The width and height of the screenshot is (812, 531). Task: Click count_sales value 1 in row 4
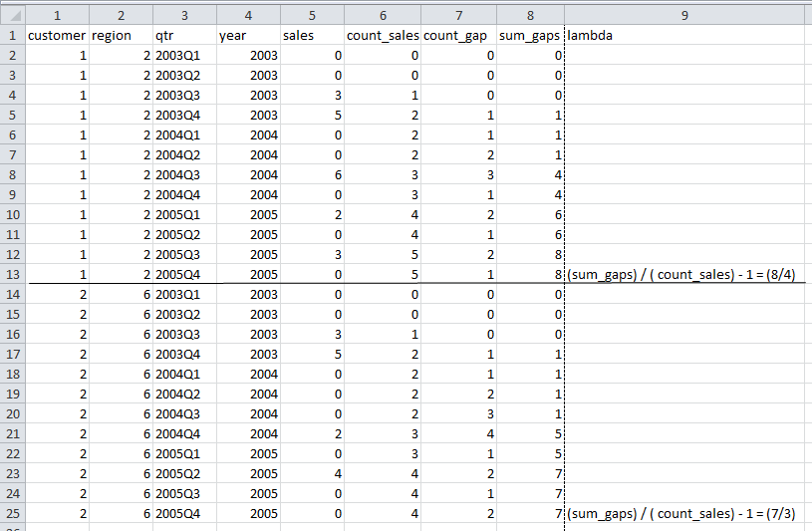pos(383,96)
